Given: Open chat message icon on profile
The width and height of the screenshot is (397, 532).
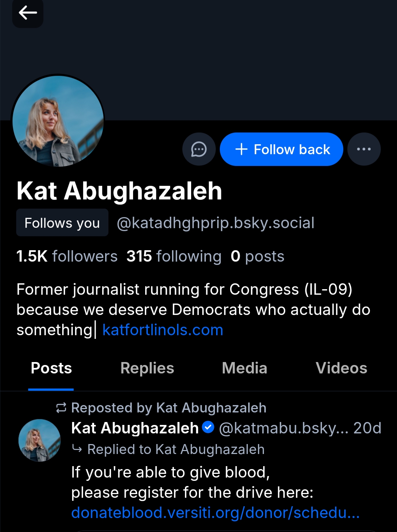Looking at the screenshot, I should point(199,149).
